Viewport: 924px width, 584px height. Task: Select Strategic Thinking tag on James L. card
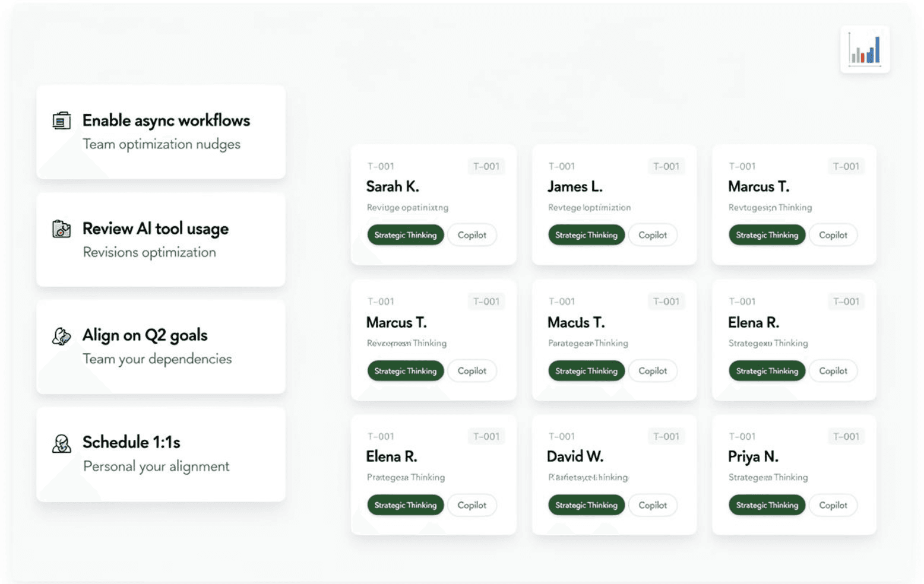(586, 235)
